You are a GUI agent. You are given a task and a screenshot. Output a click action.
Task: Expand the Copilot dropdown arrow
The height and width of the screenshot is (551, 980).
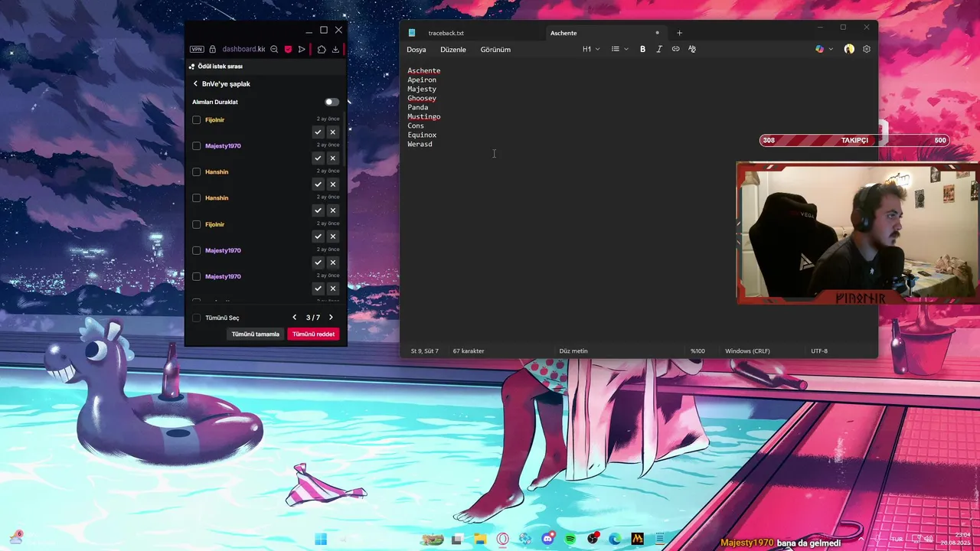[x=831, y=49]
